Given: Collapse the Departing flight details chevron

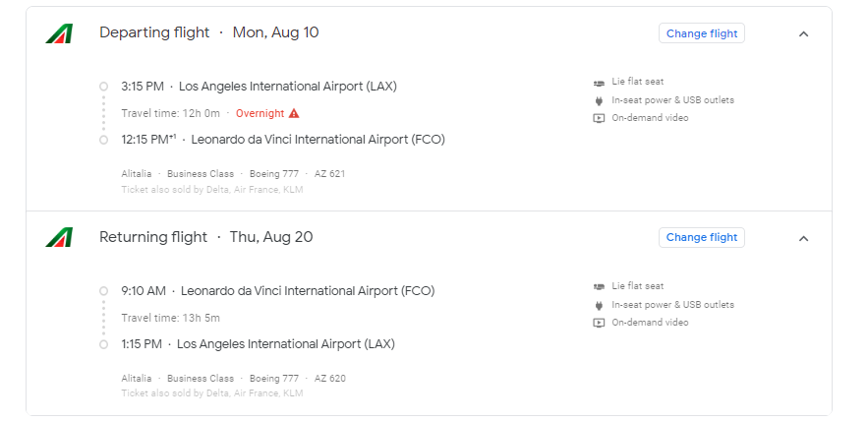Looking at the screenshot, I should 804,33.
